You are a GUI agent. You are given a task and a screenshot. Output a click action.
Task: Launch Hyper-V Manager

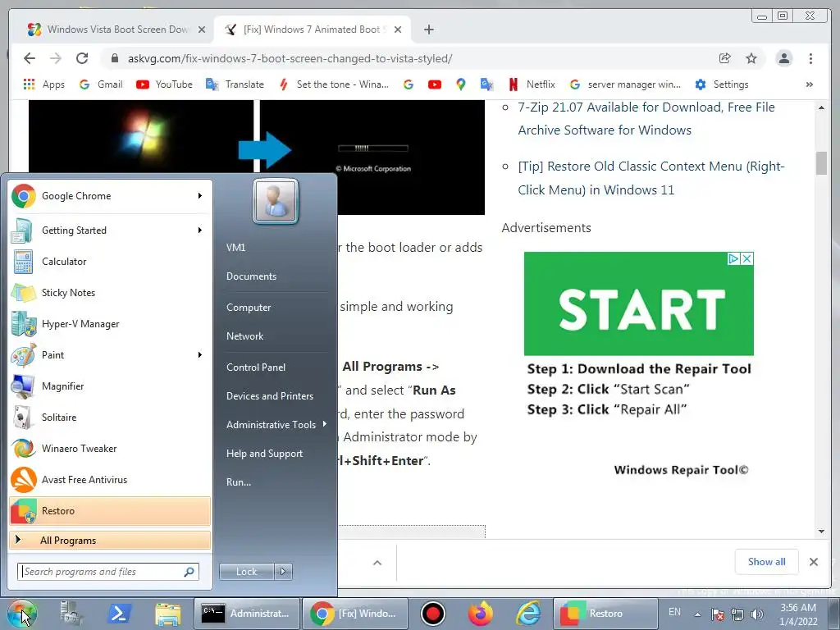[x=110, y=323]
